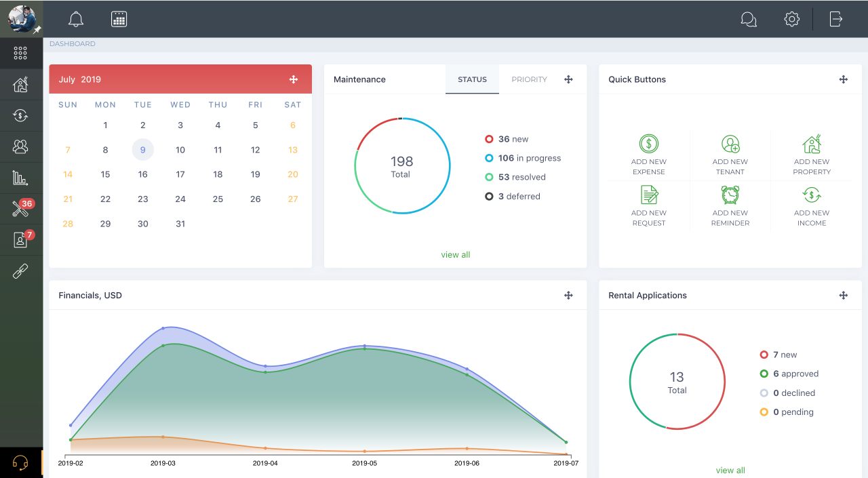Screen dimensions: 868x478
Task: Click the chain link icon in the sidebar
Action: (20, 271)
